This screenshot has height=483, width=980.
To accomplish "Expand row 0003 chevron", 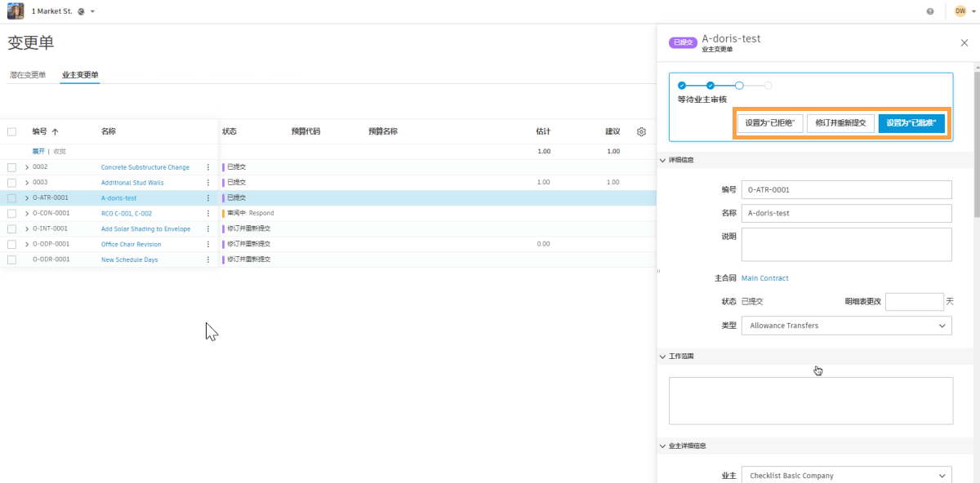I will point(27,183).
